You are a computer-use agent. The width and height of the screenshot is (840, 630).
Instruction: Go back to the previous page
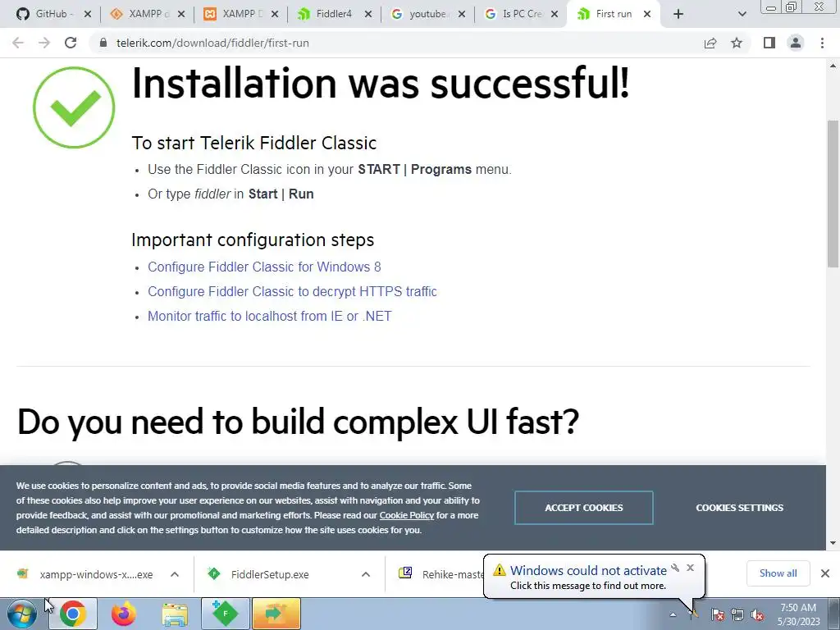pos(18,43)
